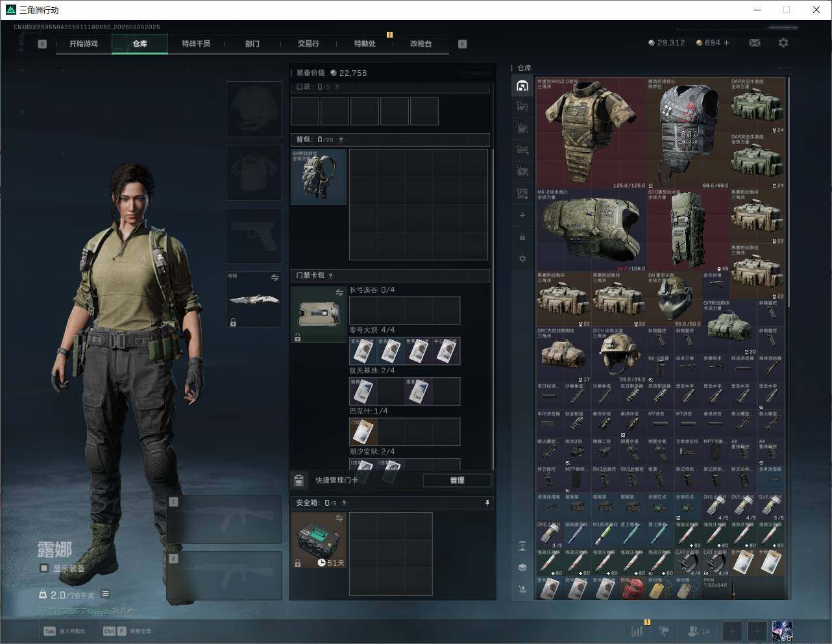The width and height of the screenshot is (832, 644).
Task: Open the friends list showing 14
Action: tap(698, 631)
